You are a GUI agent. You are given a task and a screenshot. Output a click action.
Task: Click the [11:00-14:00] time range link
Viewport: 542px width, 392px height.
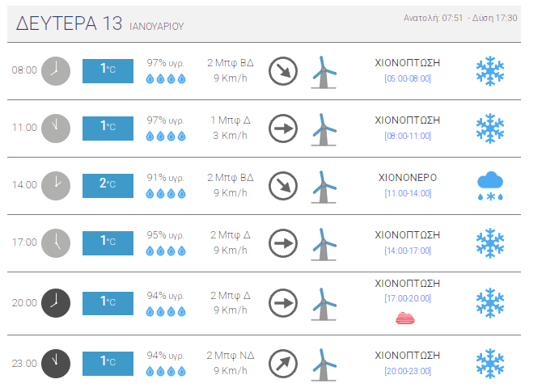point(408,194)
